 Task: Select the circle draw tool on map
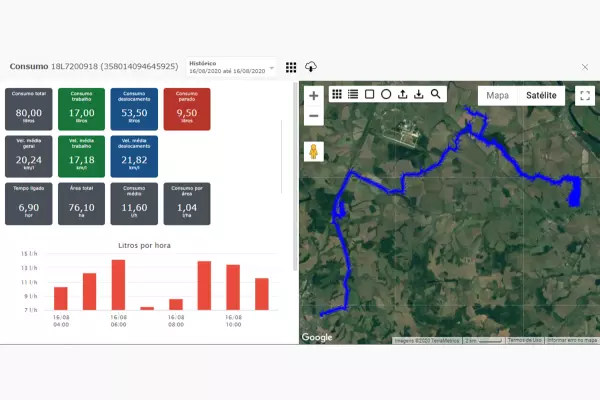tap(385, 94)
